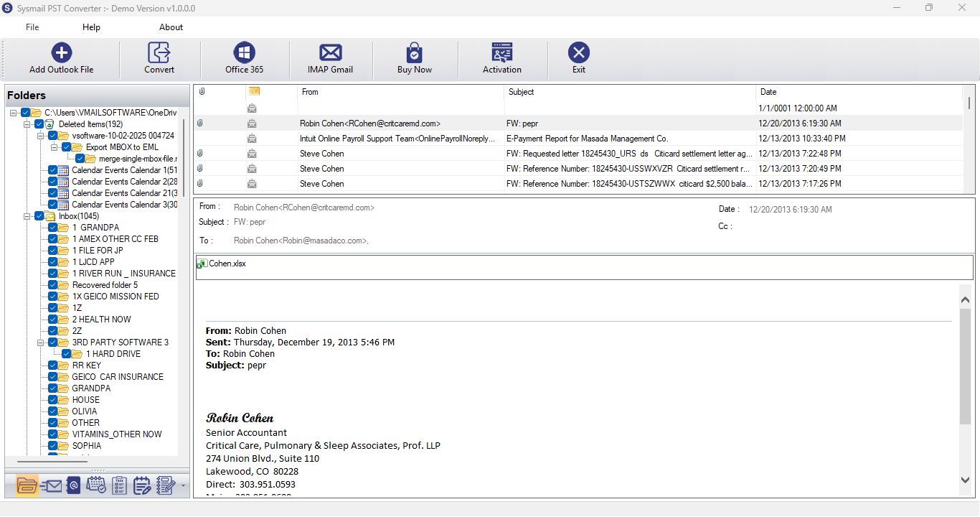Viewport: 980px width, 517px height.
Task: Click the attachment paperclip column header
Action: point(202,92)
